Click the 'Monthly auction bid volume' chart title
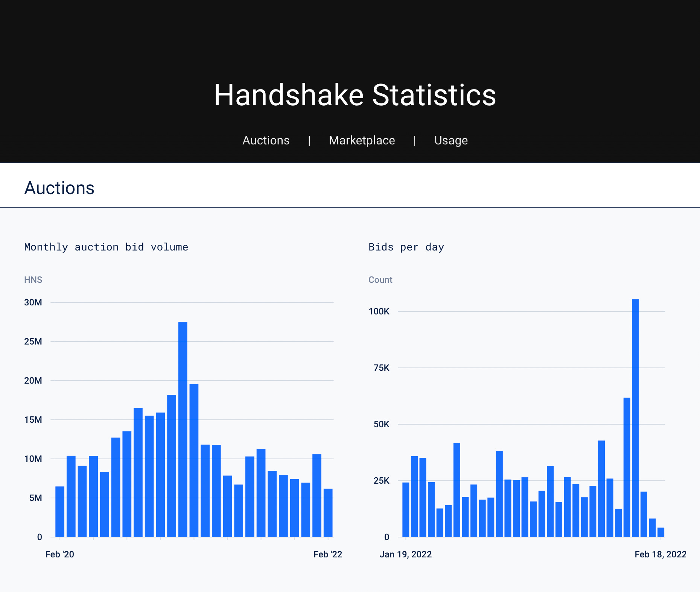 point(106,247)
